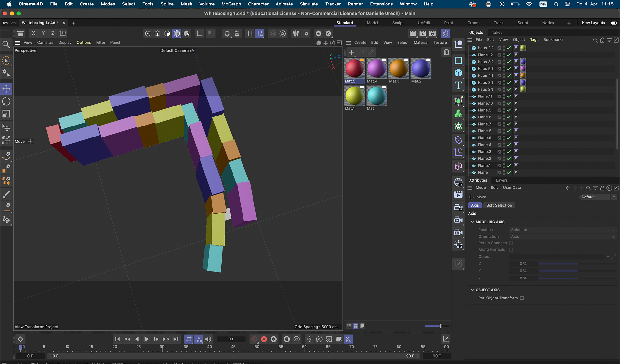
Task: Click the Soft Selection button
Action: (499, 205)
